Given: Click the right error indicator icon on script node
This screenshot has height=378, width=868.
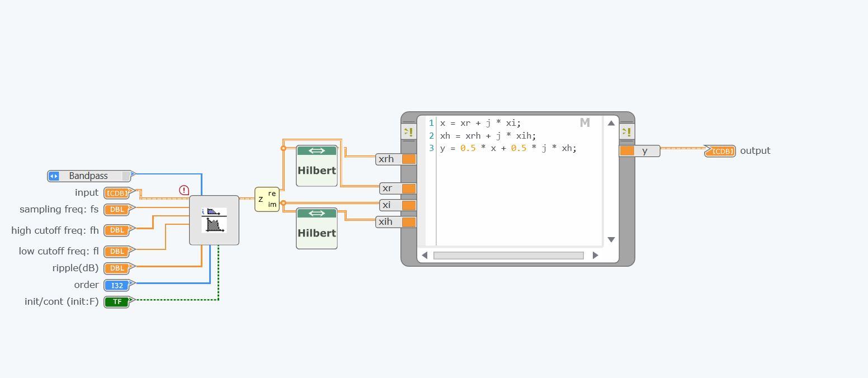Looking at the screenshot, I should pos(627,132).
